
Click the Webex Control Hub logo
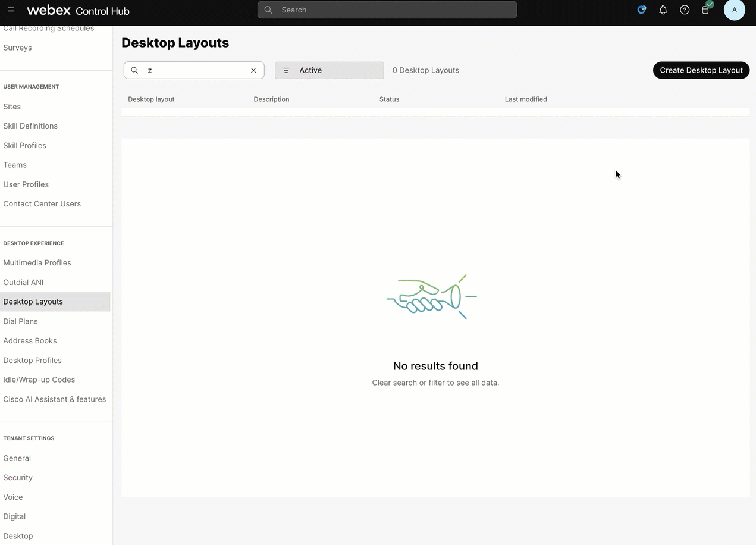click(x=78, y=10)
